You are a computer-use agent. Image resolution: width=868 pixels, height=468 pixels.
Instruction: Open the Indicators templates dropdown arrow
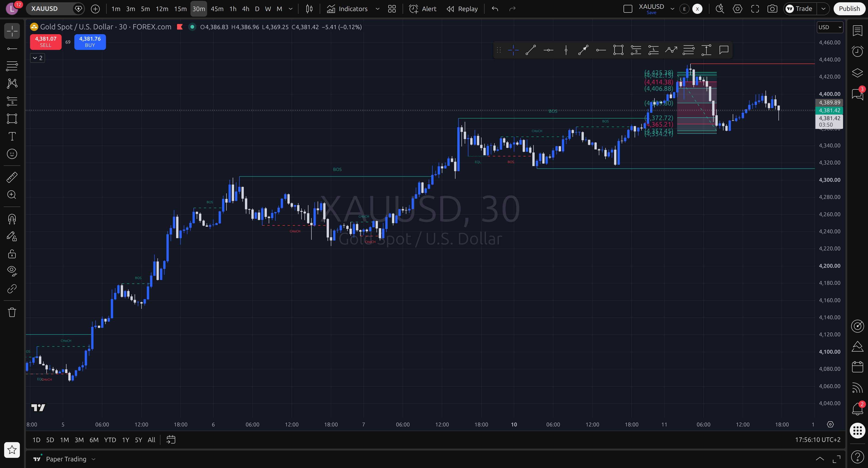(x=377, y=9)
